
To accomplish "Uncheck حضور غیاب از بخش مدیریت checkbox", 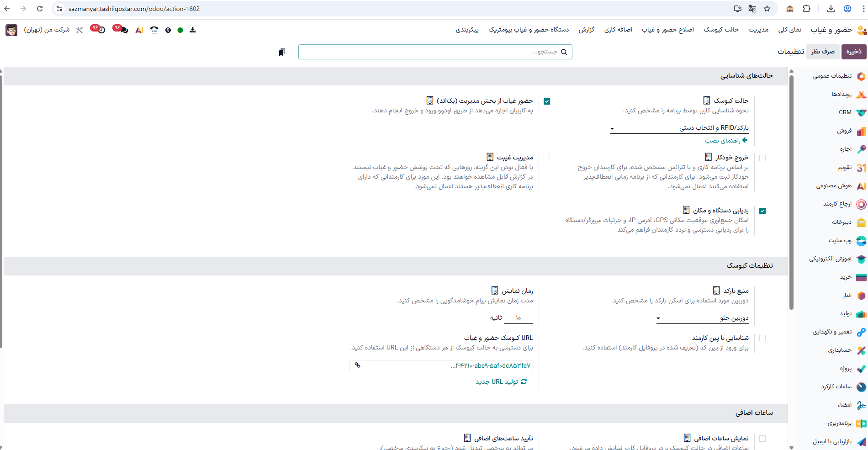I will [x=547, y=101].
